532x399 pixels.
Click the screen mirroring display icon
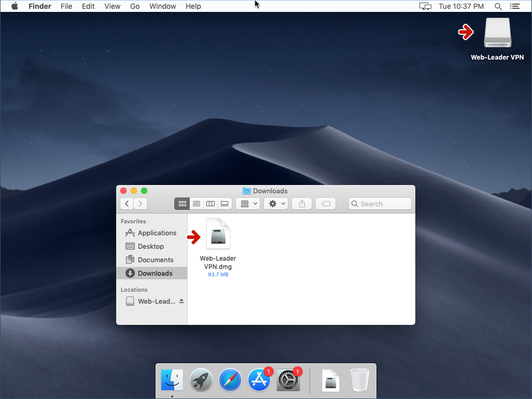[x=425, y=6]
